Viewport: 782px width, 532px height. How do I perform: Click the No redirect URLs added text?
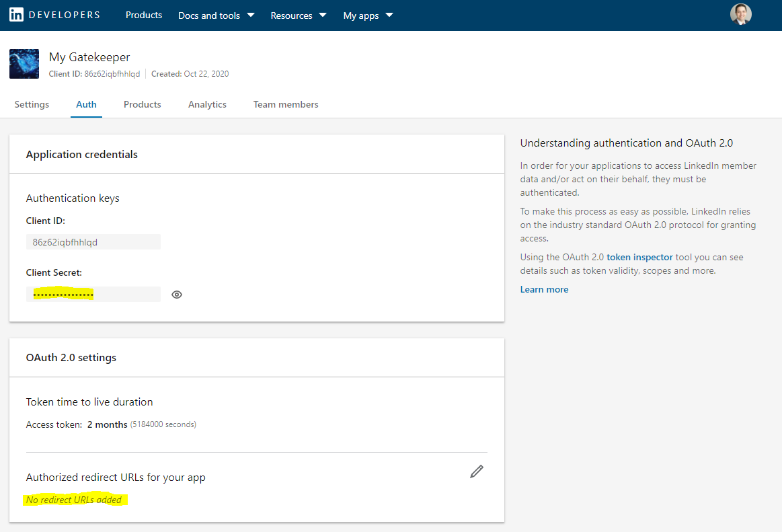click(x=74, y=500)
